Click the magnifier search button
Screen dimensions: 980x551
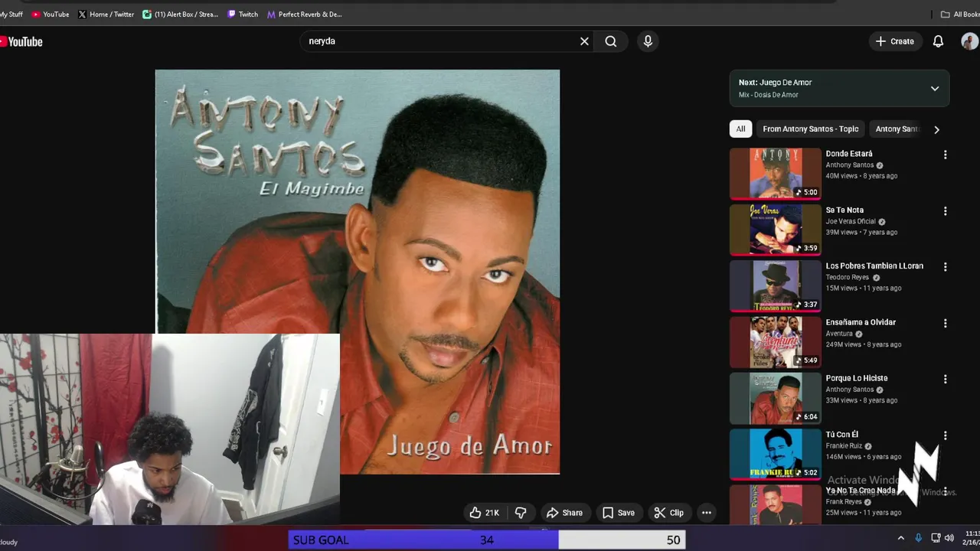pyautogui.click(x=611, y=41)
